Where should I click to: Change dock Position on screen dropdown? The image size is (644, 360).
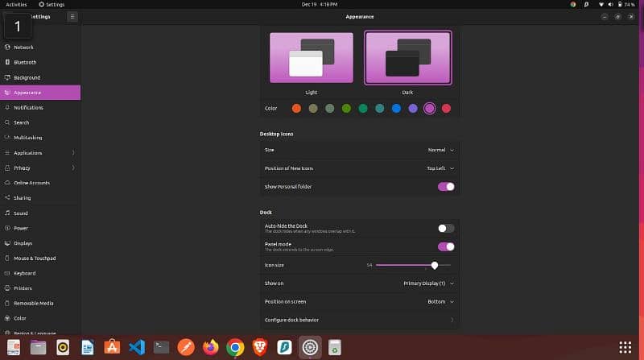point(440,302)
